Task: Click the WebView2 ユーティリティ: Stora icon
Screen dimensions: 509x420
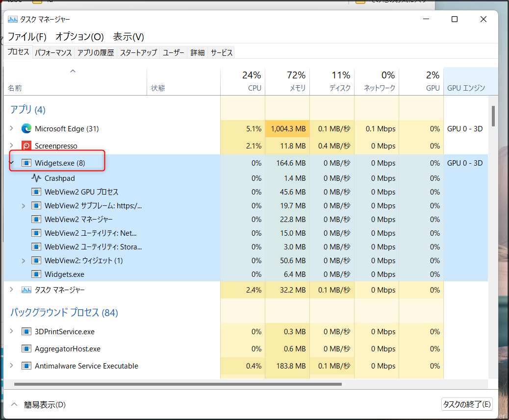Action: pos(36,247)
